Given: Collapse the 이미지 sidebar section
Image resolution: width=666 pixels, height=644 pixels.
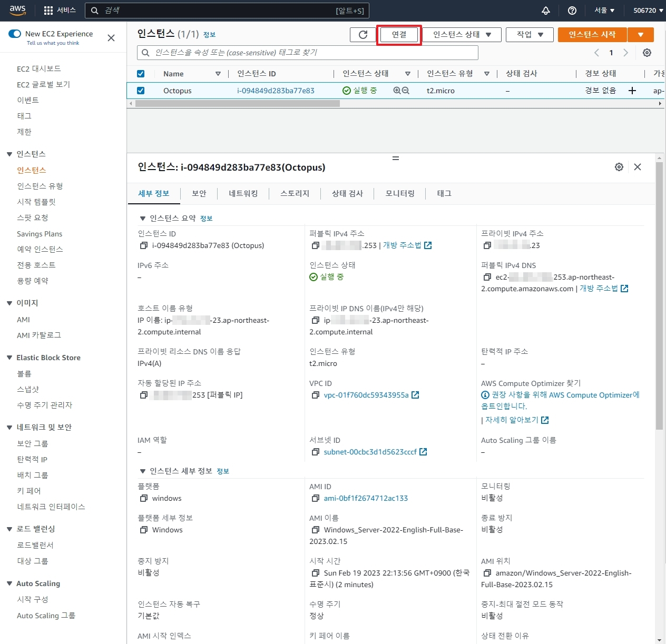Looking at the screenshot, I should coord(9,303).
